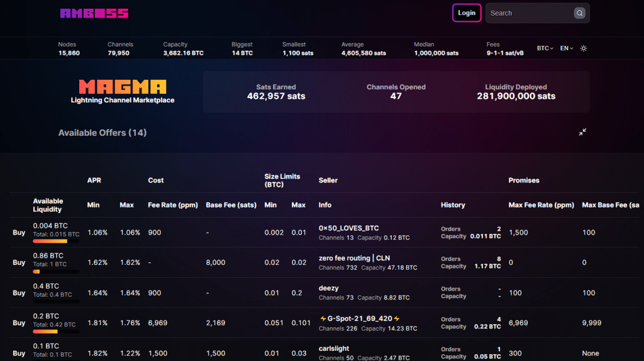Buy the 0.4 BTC offer

point(19,293)
